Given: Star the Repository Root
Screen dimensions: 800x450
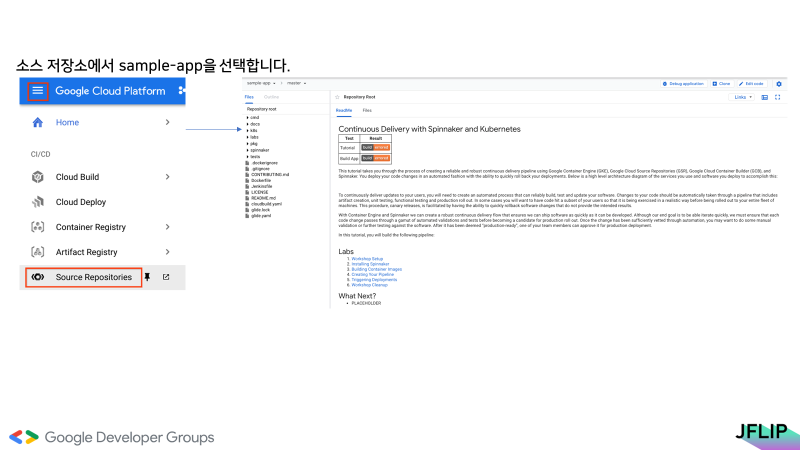Looking at the screenshot, I should pyautogui.click(x=337, y=97).
